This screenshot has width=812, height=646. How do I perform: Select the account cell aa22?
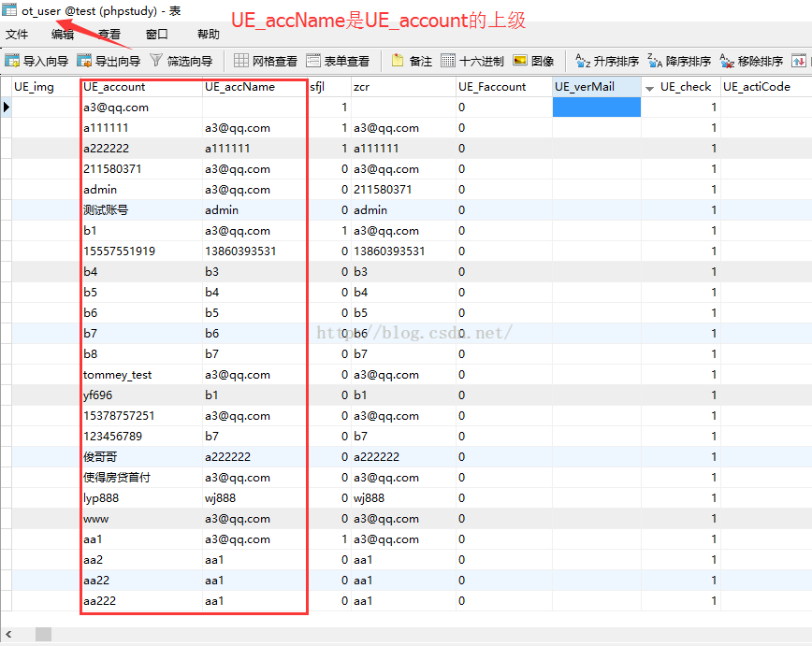[141, 581]
